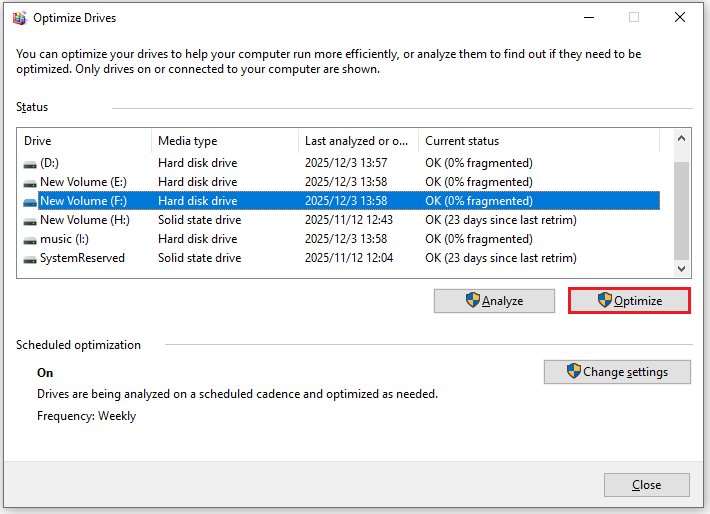Select the New Volume (H:) row
Image resolution: width=710 pixels, height=514 pixels.
339,220
